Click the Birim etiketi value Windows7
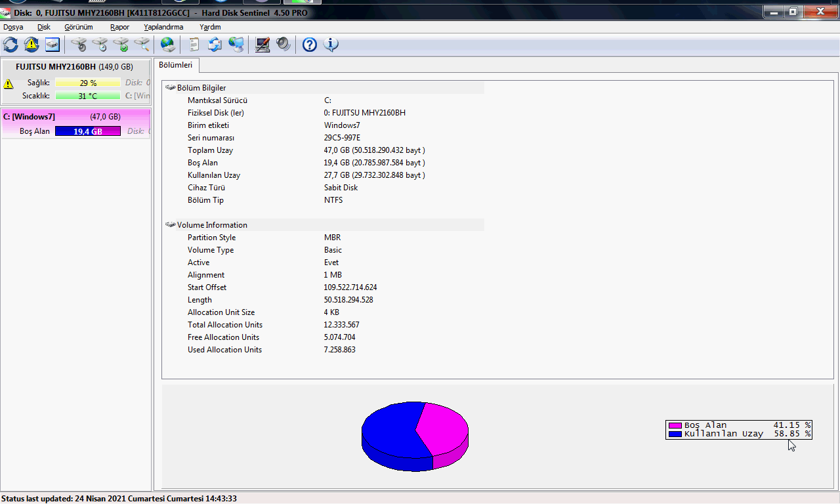This screenshot has height=504, width=840. pos(342,125)
